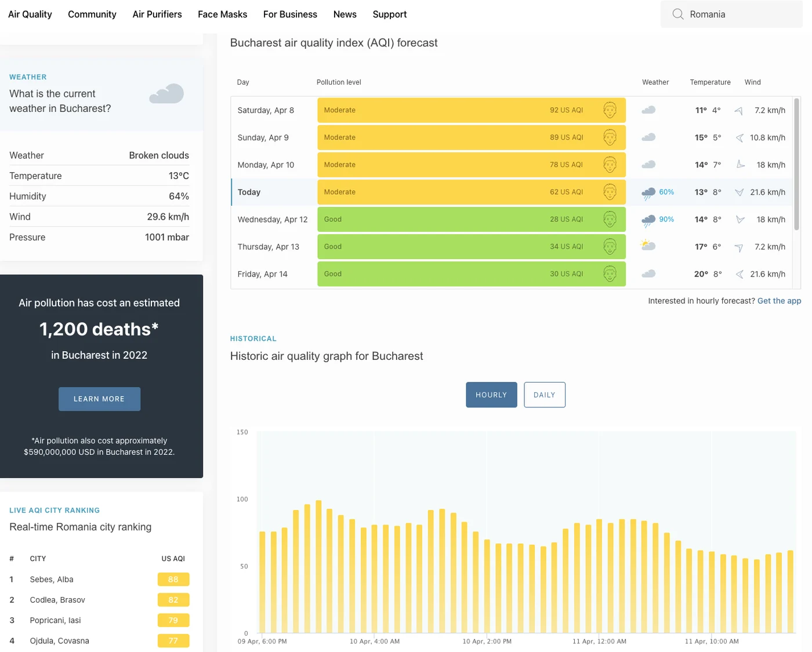Viewport: 812px width, 652px height.
Task: Click the LEARN MORE button
Action: point(99,399)
